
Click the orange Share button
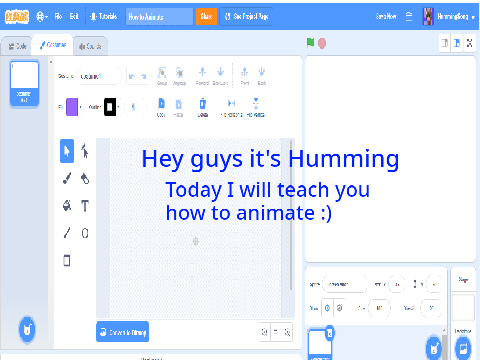[206, 16]
